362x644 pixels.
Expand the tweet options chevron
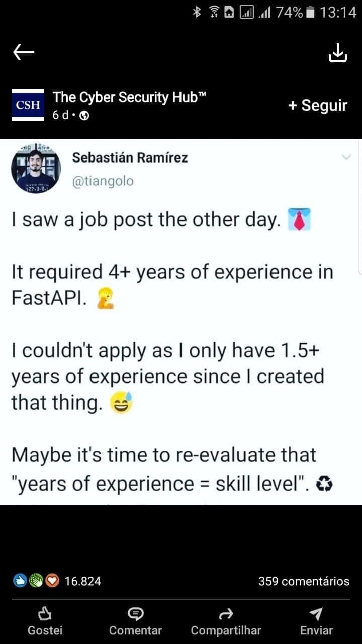346,157
